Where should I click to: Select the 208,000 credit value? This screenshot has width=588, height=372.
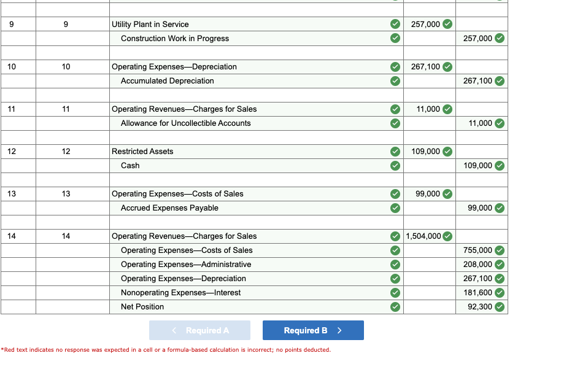point(478,265)
